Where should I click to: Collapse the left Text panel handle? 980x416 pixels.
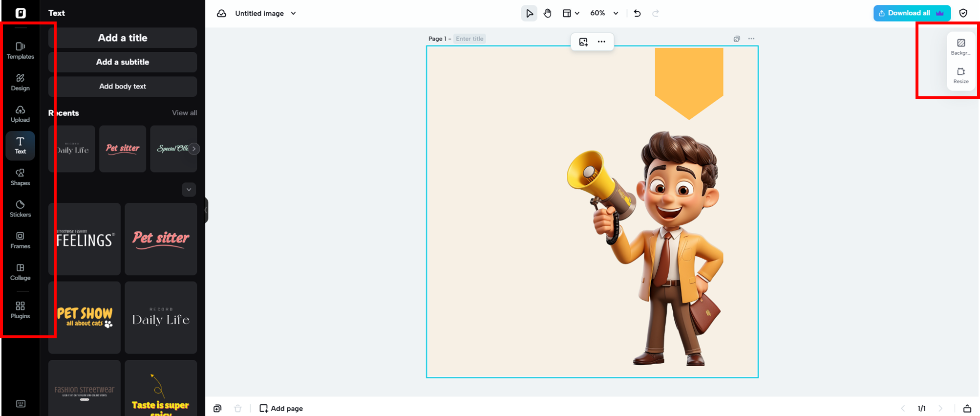coord(206,210)
